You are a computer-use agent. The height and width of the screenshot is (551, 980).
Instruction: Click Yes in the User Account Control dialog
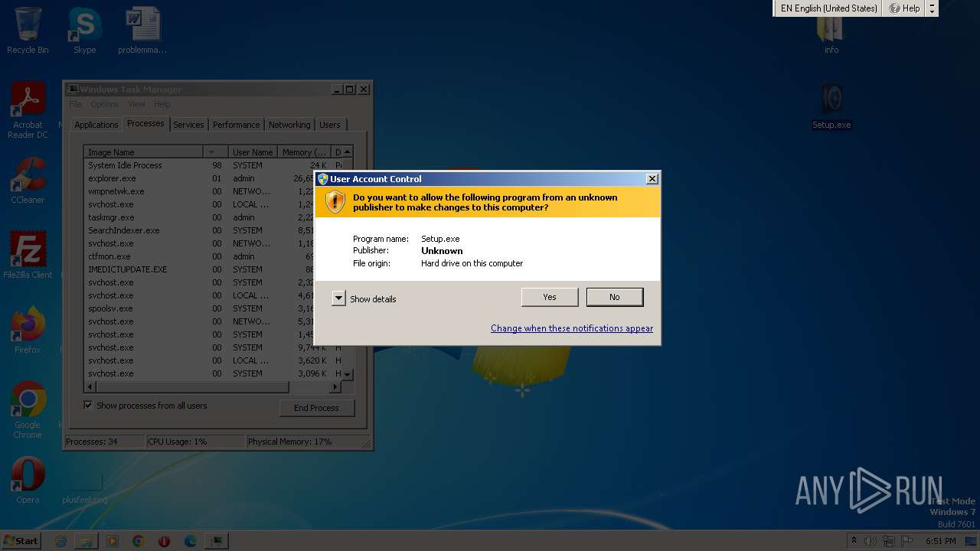pyautogui.click(x=550, y=297)
